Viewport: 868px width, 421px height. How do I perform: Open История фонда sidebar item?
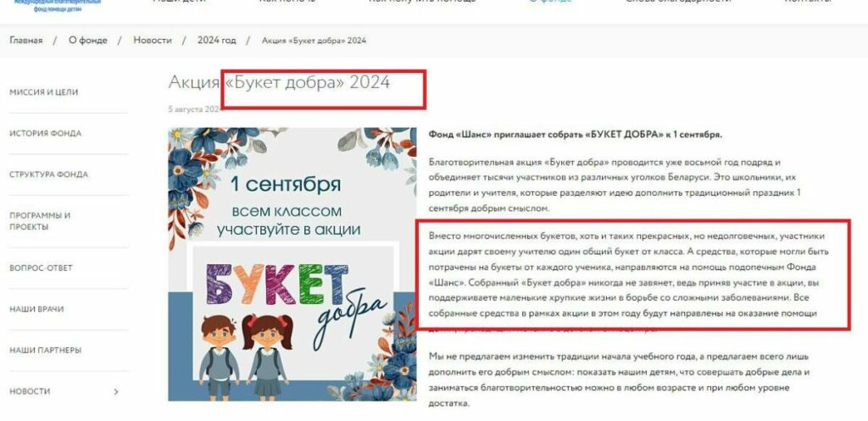pos(46,133)
